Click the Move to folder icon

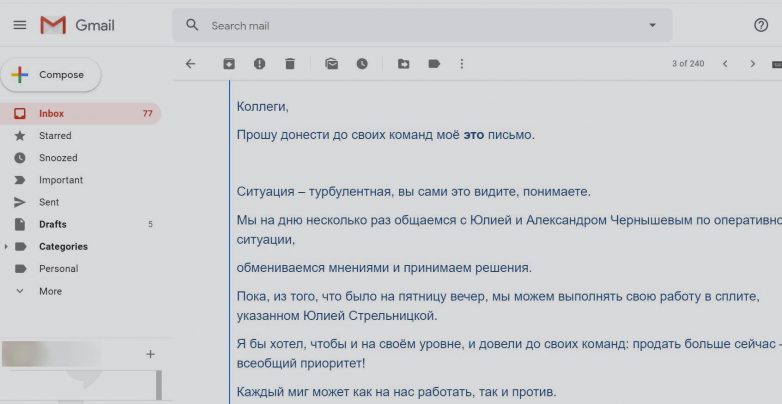coord(403,64)
